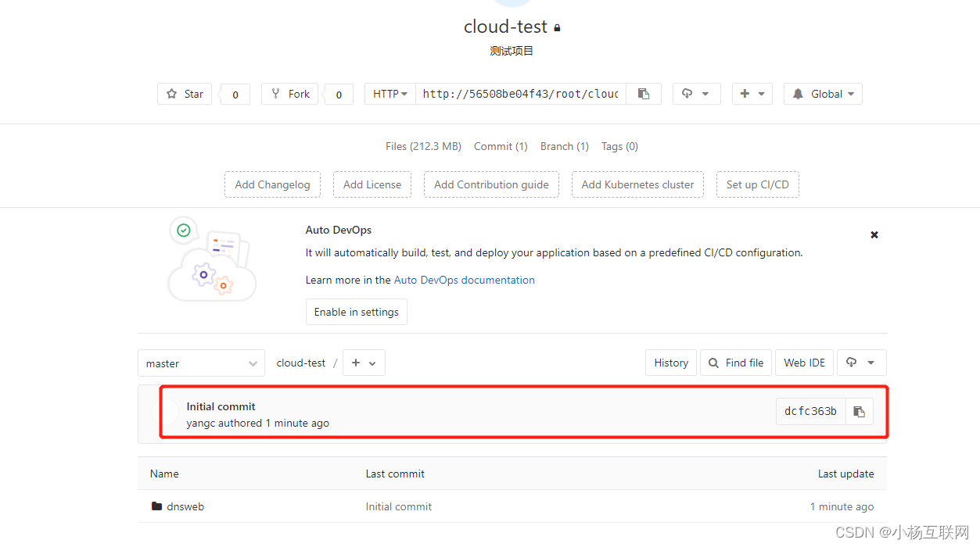Fork the cloud-test repository
Image resolution: width=980 pixels, height=547 pixels.
(289, 93)
